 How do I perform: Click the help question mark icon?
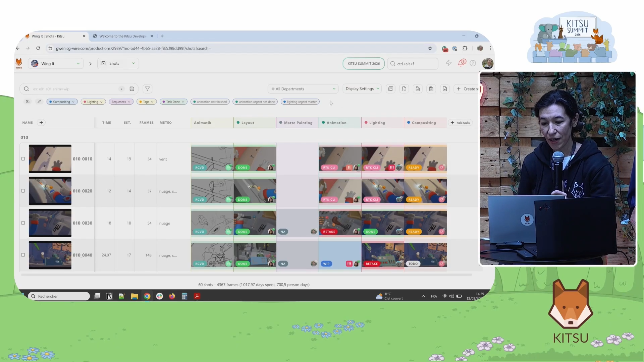473,63
